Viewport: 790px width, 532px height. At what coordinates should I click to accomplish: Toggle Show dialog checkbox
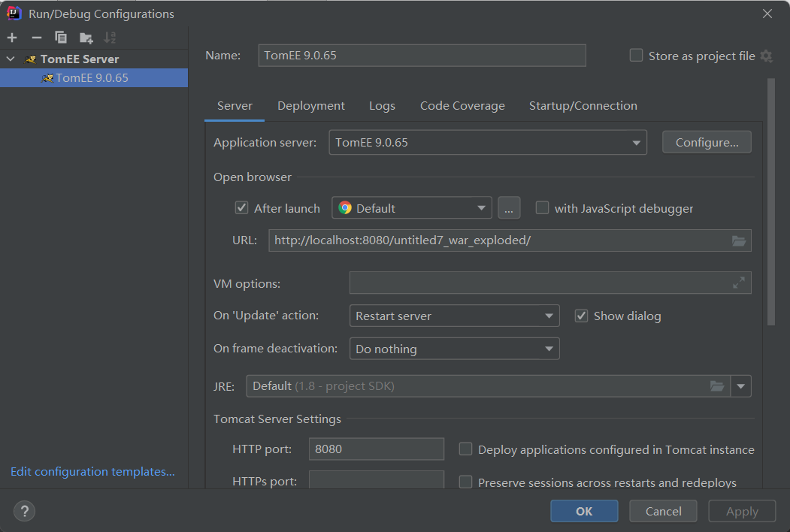(x=582, y=316)
